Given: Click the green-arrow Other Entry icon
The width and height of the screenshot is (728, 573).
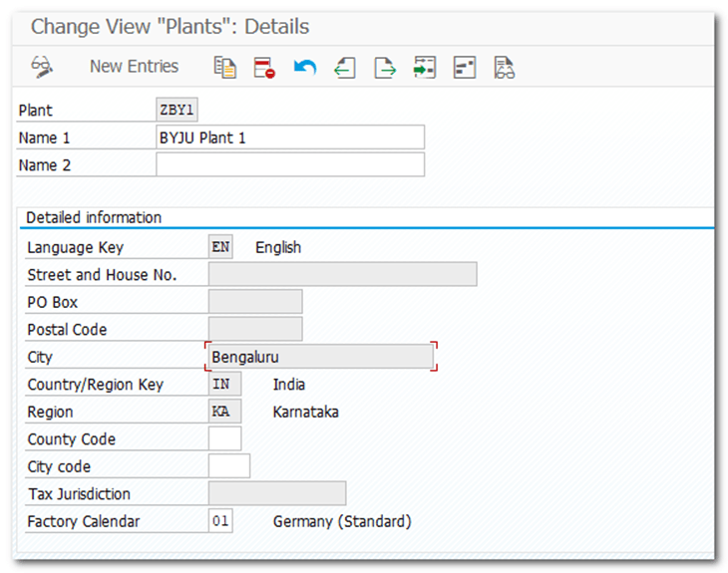Looking at the screenshot, I should (x=425, y=68).
